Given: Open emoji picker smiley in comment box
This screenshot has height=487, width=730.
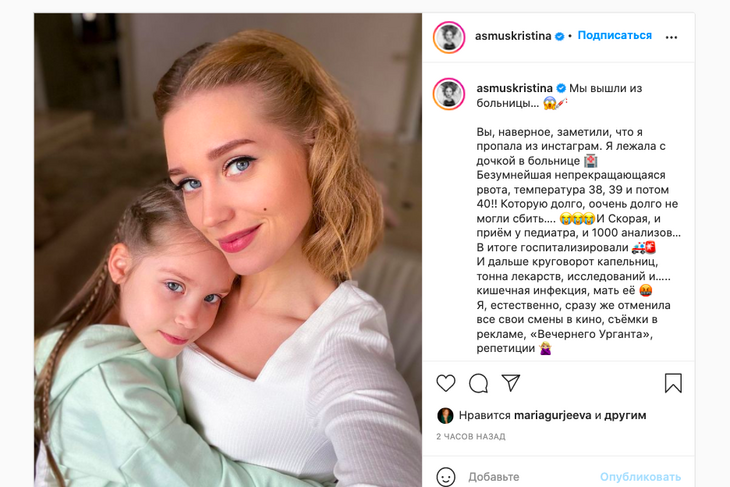Looking at the screenshot, I should (x=446, y=477).
